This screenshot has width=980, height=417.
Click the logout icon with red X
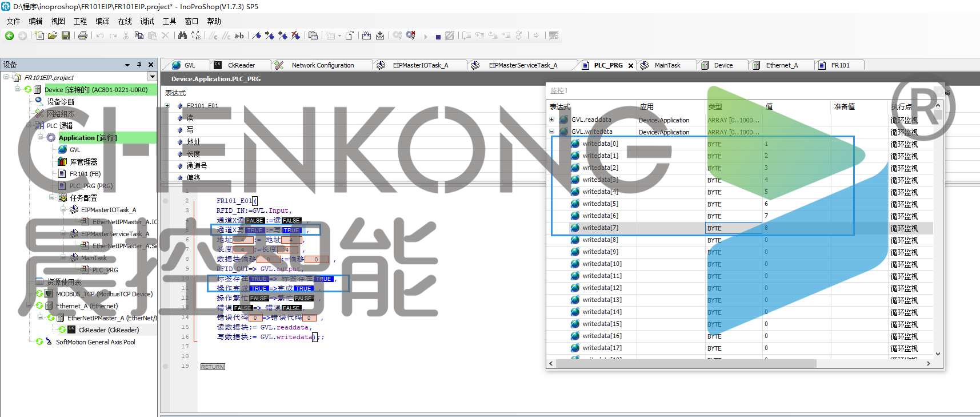click(x=411, y=35)
